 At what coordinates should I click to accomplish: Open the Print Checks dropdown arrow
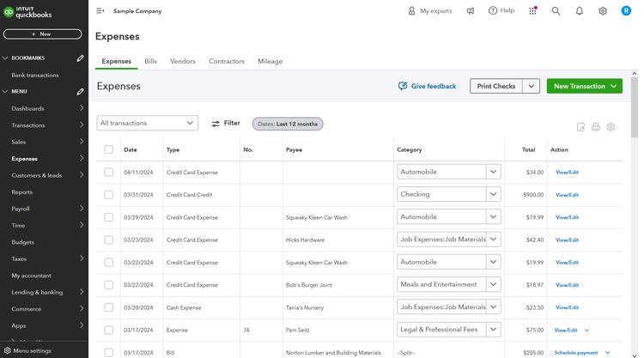531,86
